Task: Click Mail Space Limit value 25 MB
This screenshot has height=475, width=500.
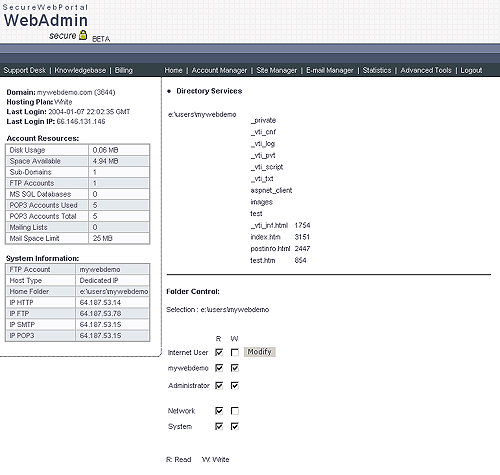Action: (x=103, y=238)
